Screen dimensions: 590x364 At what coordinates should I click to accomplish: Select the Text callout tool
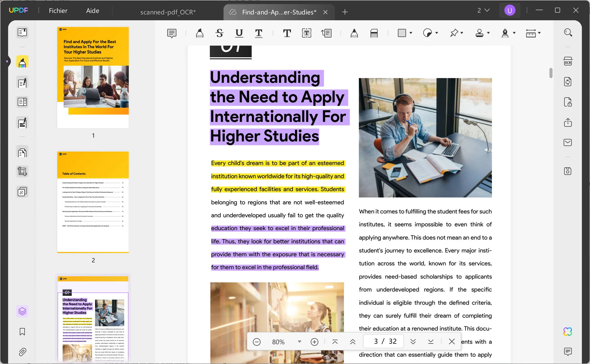coord(326,33)
